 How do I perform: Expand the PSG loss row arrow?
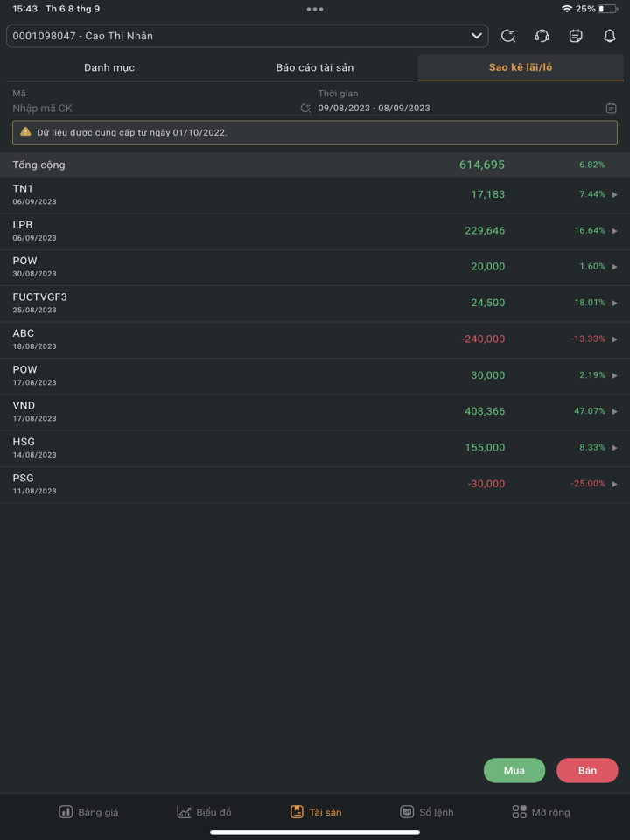tap(614, 484)
